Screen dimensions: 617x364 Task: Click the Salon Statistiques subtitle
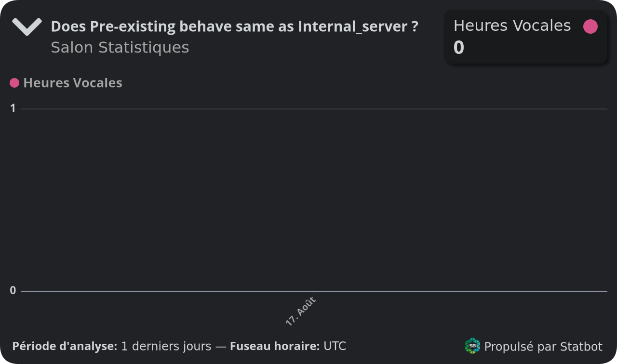point(120,48)
